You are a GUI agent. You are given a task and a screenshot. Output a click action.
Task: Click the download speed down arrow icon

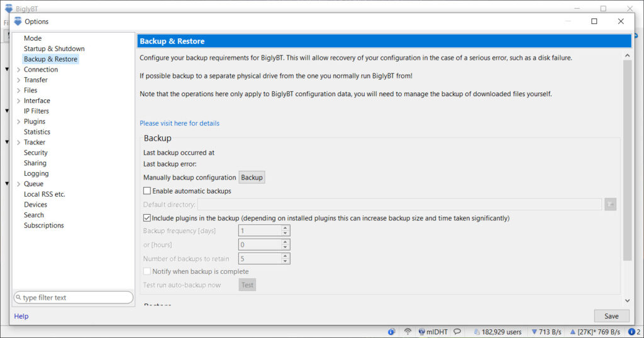pos(534,332)
